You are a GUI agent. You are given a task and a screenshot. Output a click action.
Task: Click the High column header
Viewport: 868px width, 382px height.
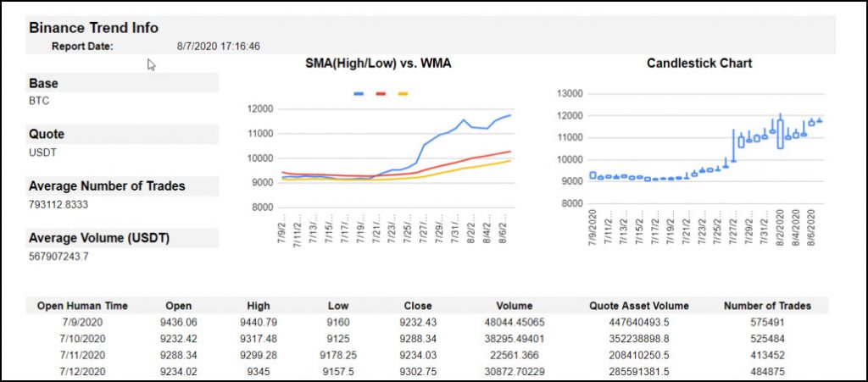(259, 306)
